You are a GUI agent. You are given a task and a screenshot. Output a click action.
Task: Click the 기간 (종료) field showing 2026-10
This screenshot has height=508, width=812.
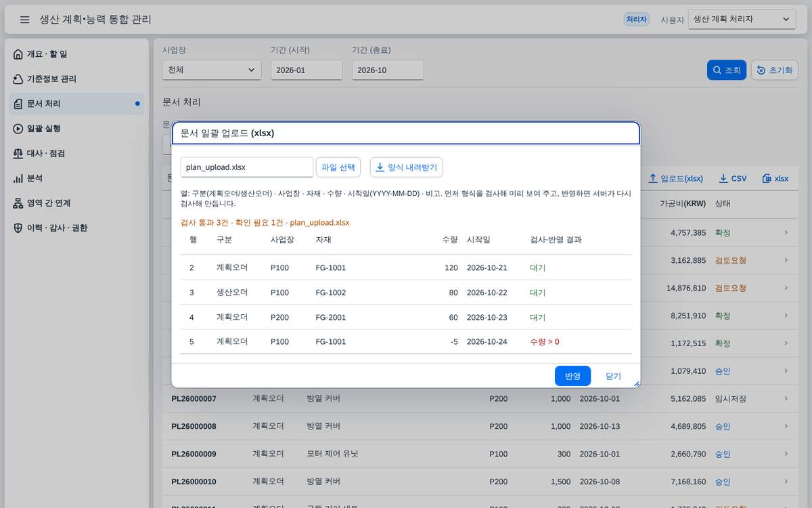(x=388, y=70)
